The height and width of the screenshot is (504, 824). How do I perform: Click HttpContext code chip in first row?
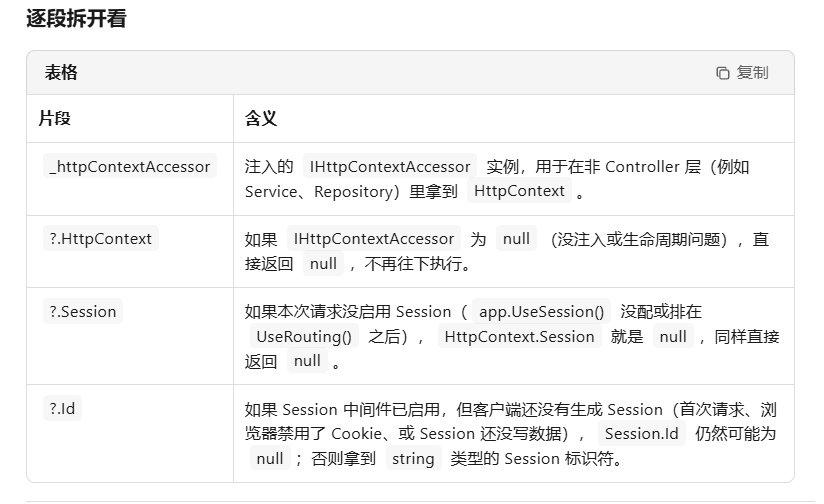coord(519,191)
